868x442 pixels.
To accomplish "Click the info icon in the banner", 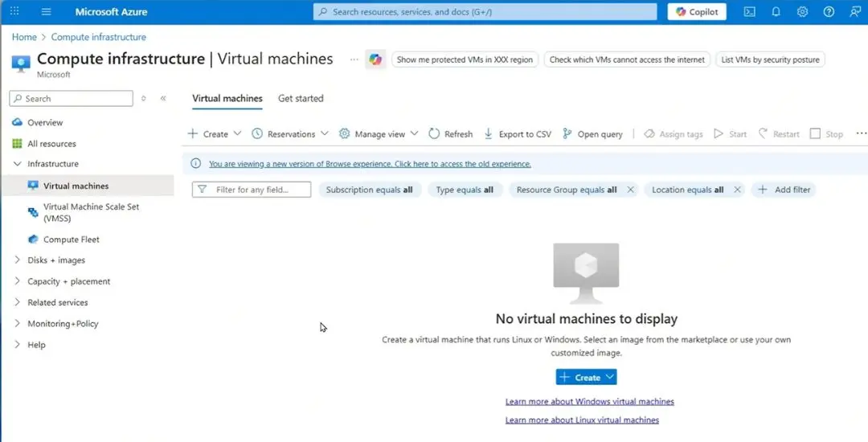I will click(x=195, y=164).
